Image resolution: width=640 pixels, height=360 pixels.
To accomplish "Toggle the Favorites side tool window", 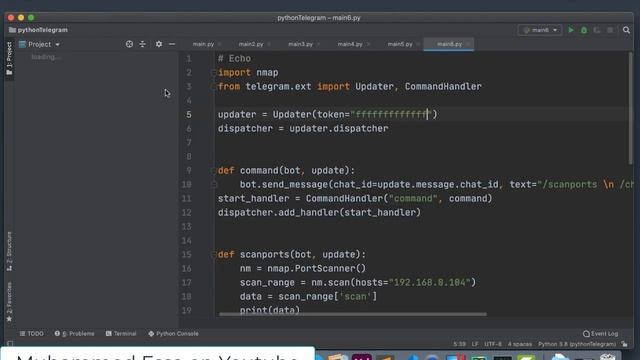I will pos(9,301).
